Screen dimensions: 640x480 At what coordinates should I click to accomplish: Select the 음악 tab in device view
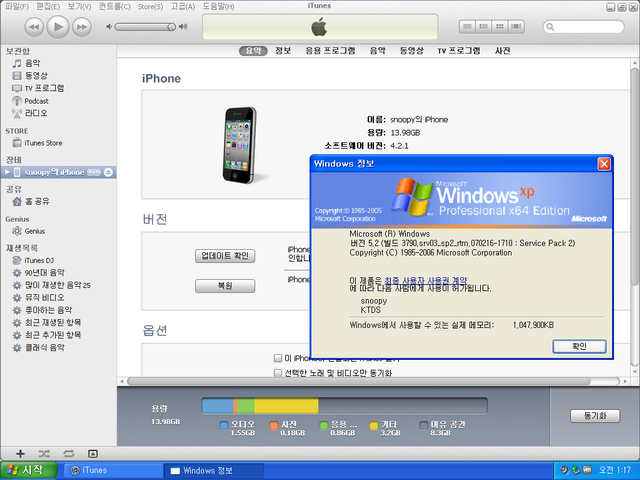pos(378,51)
